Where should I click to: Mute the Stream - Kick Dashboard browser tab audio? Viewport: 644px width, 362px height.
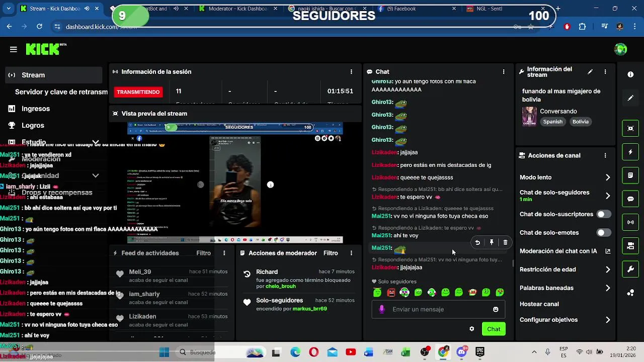87,9
